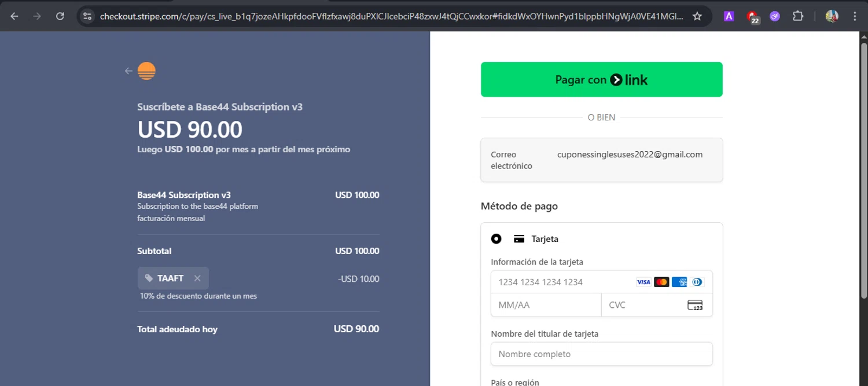Click the American Express icon
Screen dimensions: 868x386
(679, 282)
